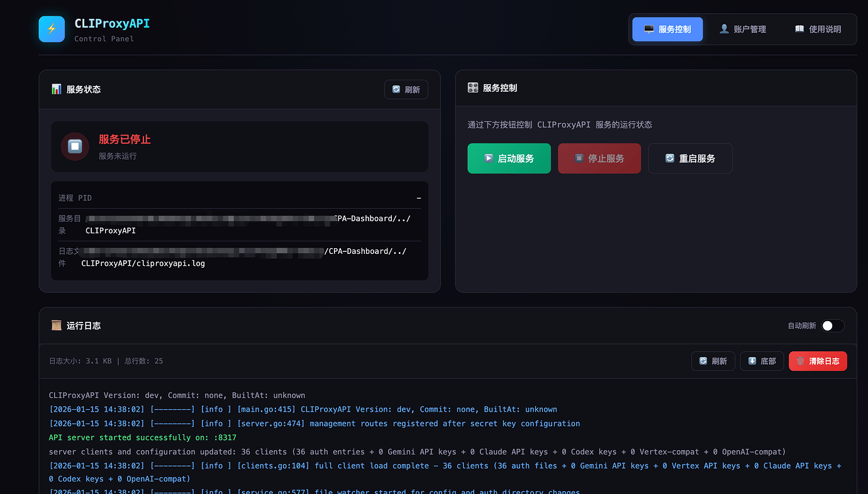The image size is (868, 494).
Task: Click the book icon in 使用说明 tab
Action: (799, 29)
